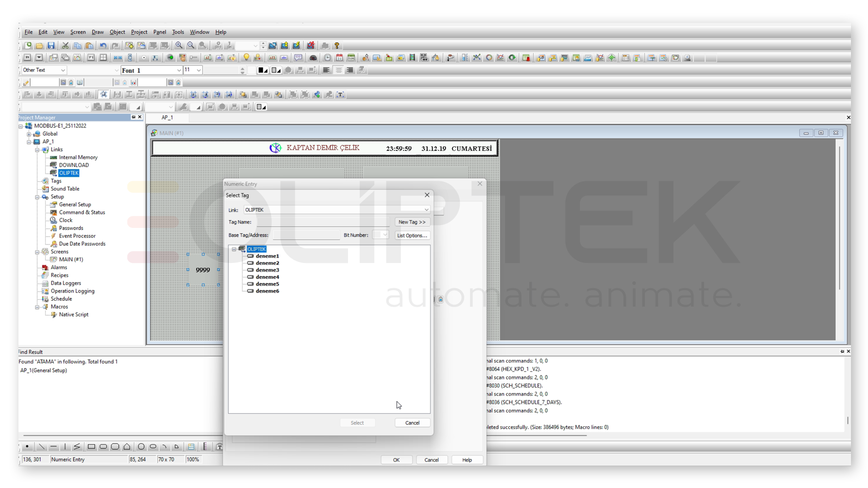Select the circle drawing tool

141,447
